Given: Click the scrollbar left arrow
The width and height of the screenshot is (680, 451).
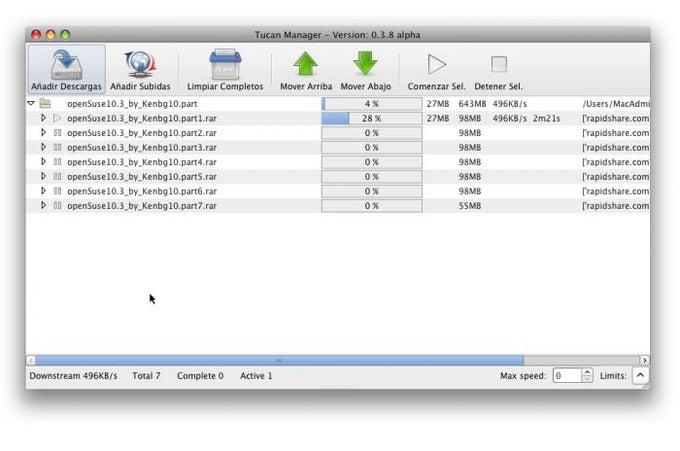Looking at the screenshot, I should tap(30, 360).
